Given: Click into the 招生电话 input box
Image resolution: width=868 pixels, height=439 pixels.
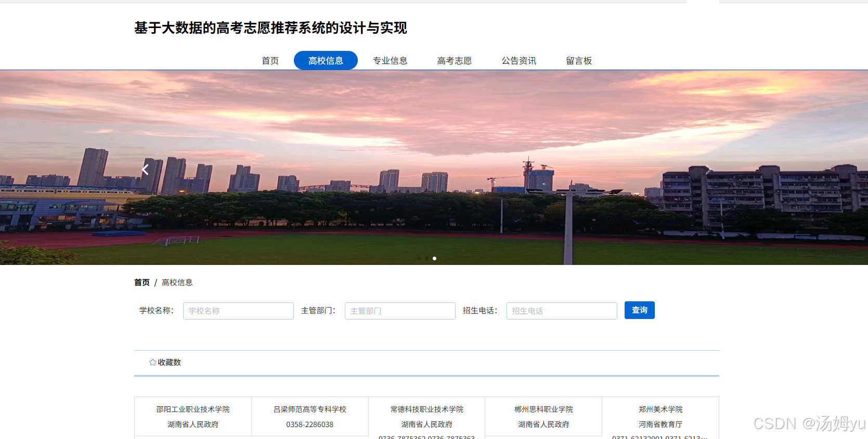Looking at the screenshot, I should coord(562,311).
